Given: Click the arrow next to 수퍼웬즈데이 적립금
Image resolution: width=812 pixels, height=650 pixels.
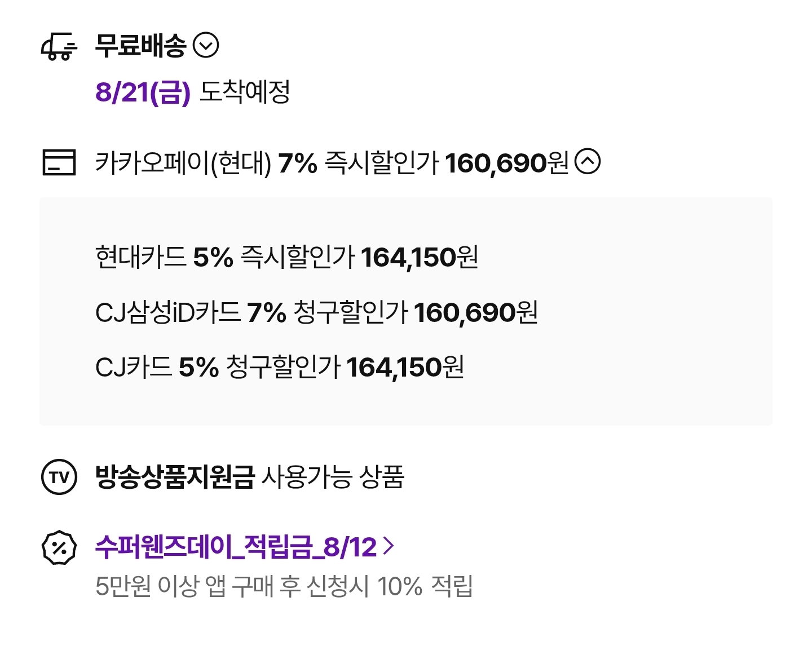Looking at the screenshot, I should point(388,546).
